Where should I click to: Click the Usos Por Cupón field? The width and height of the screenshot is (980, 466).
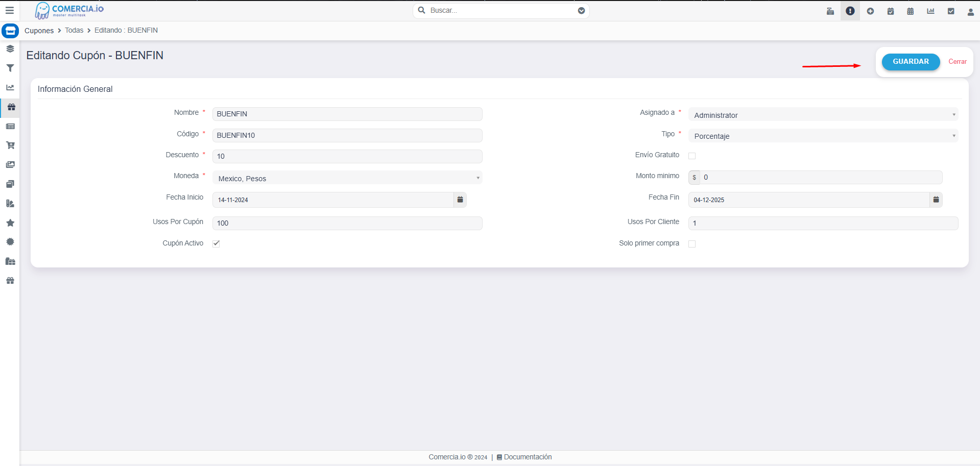point(347,223)
